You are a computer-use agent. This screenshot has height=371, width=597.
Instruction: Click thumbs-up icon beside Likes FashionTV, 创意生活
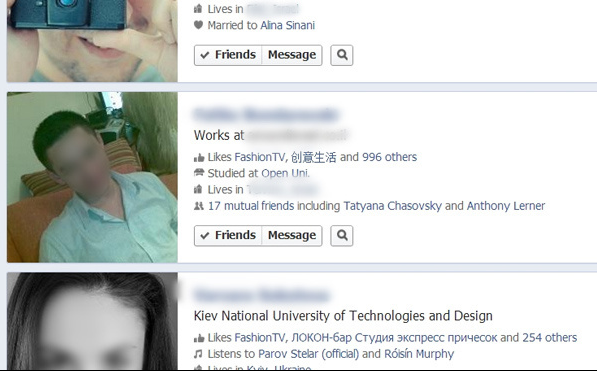click(199, 157)
